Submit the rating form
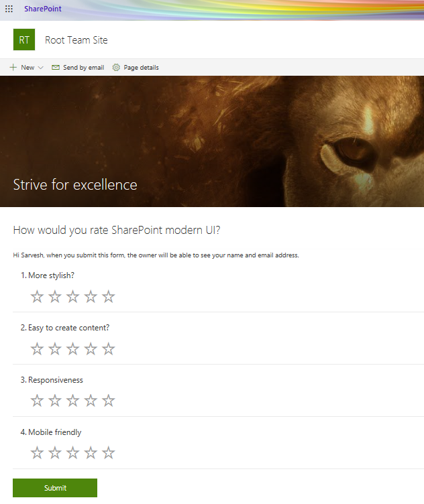 point(55,488)
